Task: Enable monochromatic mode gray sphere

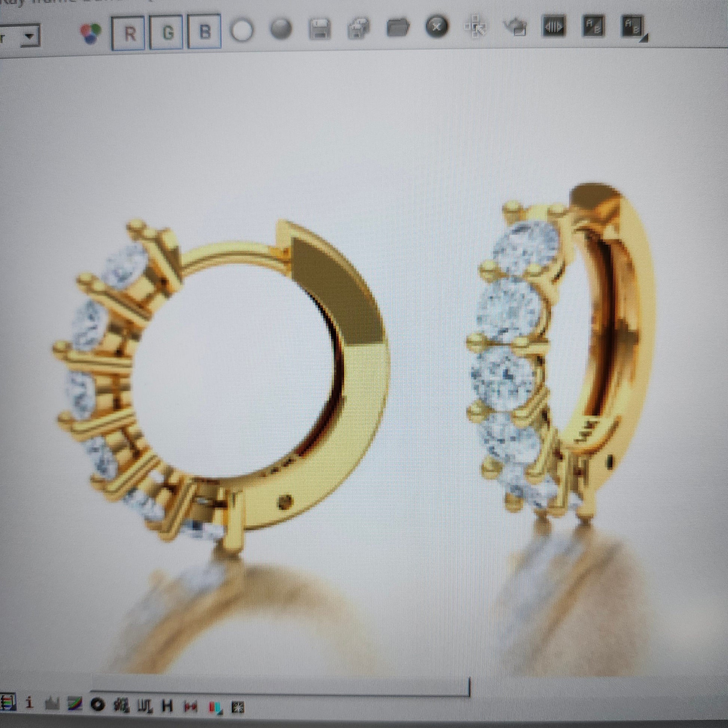Action: click(281, 30)
